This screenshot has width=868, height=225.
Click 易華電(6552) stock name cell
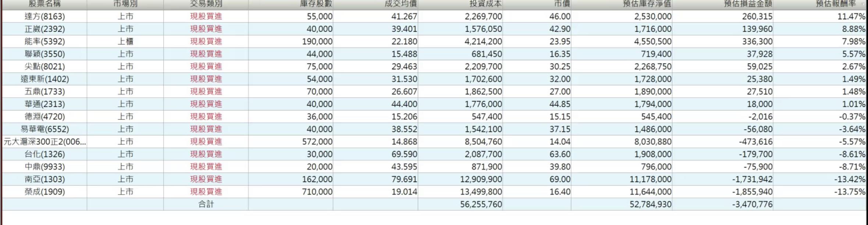click(45, 129)
